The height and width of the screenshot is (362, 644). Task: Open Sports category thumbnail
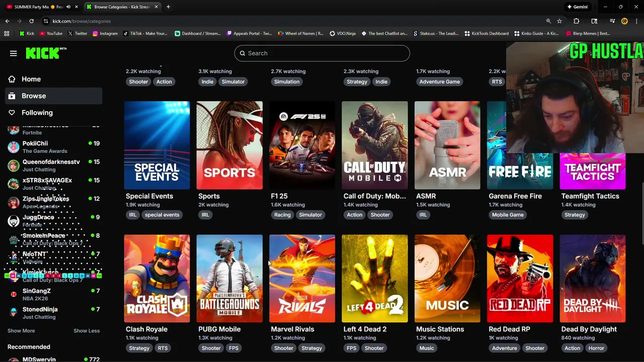(x=229, y=145)
